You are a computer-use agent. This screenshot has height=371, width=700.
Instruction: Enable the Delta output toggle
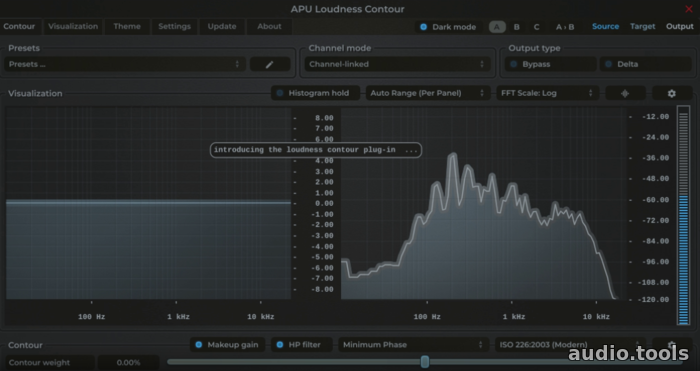646,64
